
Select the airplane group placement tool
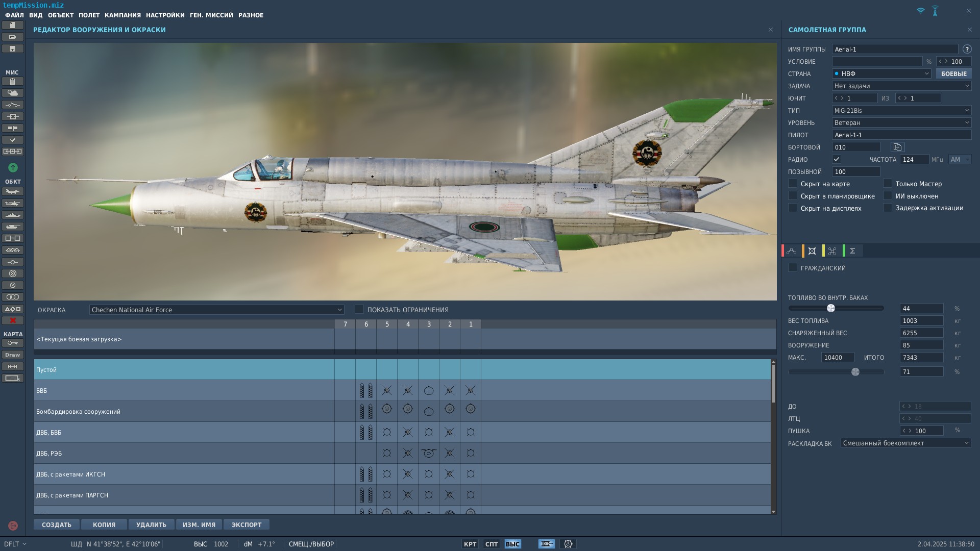[13, 192]
